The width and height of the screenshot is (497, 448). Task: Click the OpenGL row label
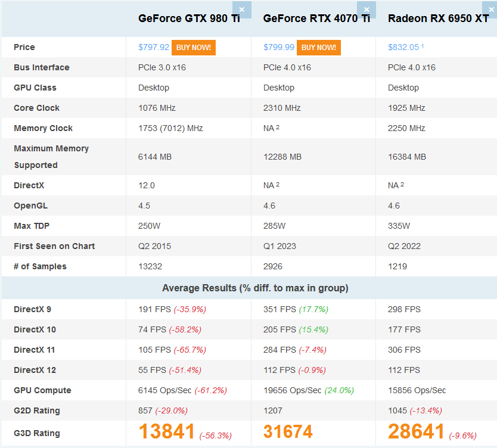tap(31, 206)
